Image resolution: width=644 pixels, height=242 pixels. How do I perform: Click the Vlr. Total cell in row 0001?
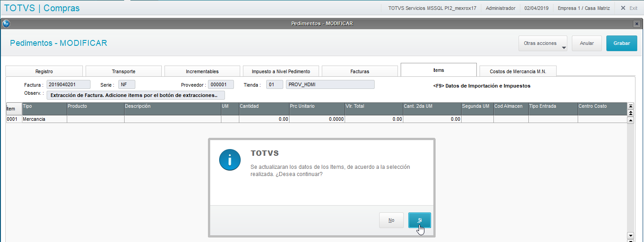374,119
